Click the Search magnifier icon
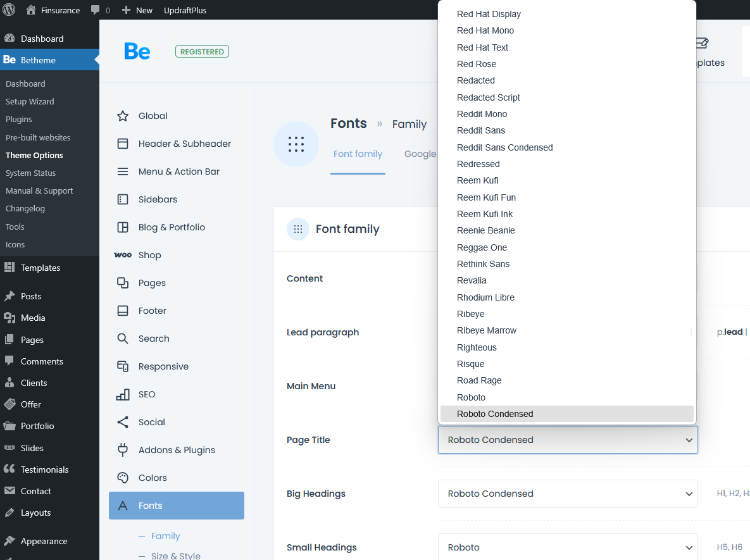The height and width of the screenshot is (560, 750). (123, 339)
